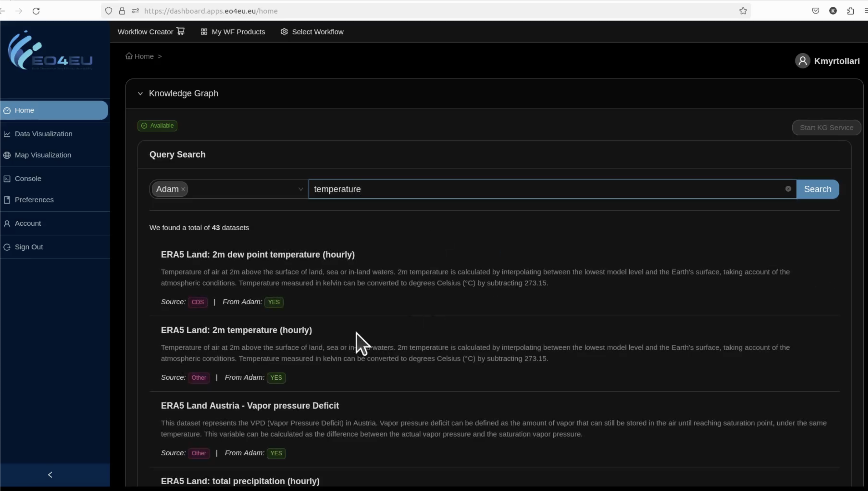
Task: Click the Data Visualization chart icon
Action: click(x=7, y=134)
